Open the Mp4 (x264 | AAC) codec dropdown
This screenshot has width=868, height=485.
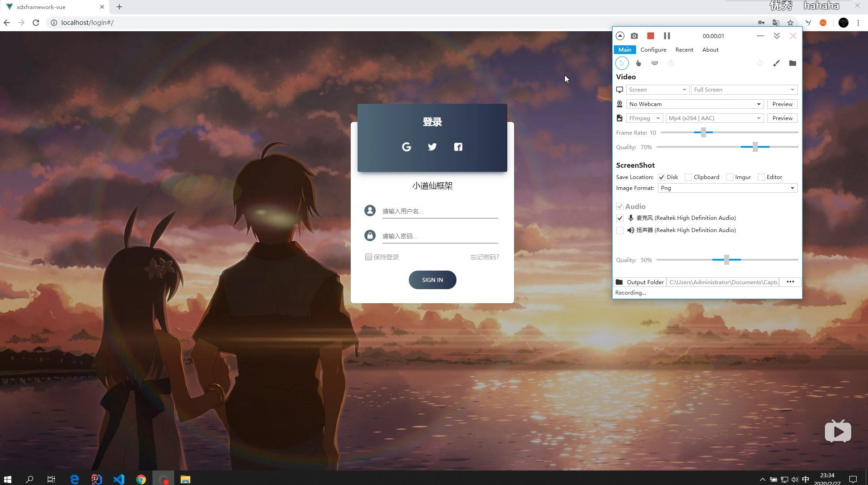point(715,118)
